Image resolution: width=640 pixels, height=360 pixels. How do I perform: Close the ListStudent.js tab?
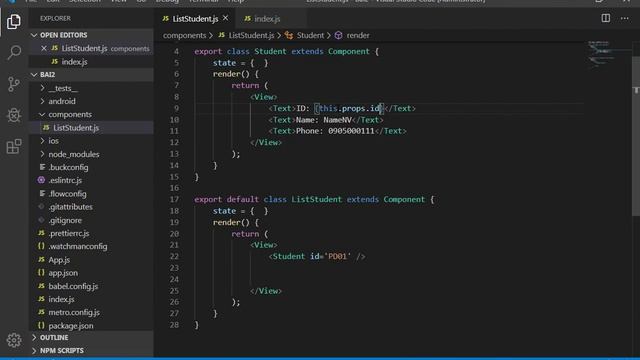click(226, 18)
